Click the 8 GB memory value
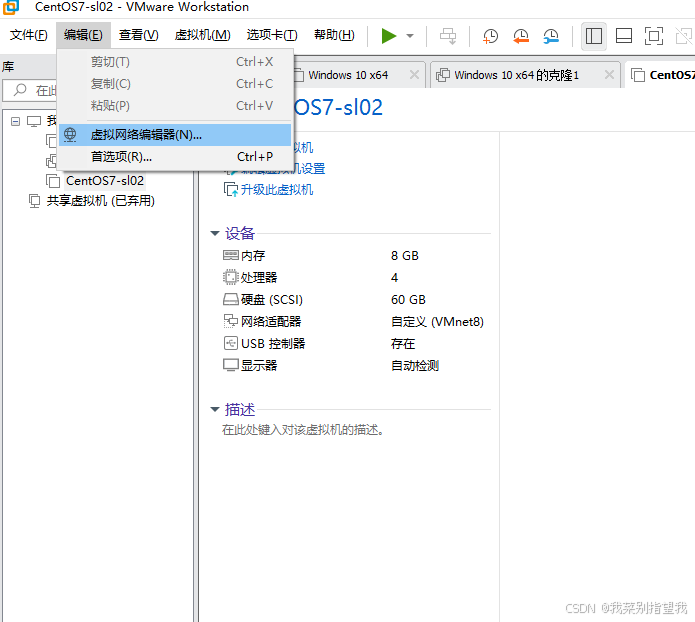This screenshot has height=622, width=695. pyautogui.click(x=405, y=256)
